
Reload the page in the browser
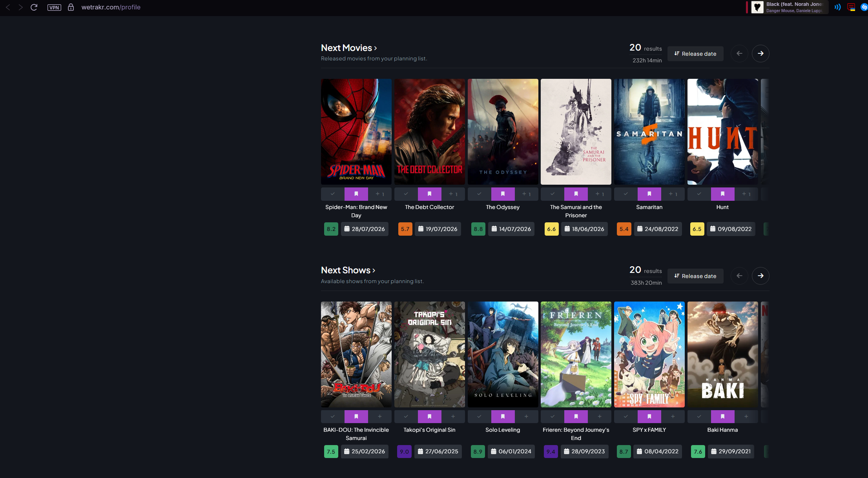34,7
